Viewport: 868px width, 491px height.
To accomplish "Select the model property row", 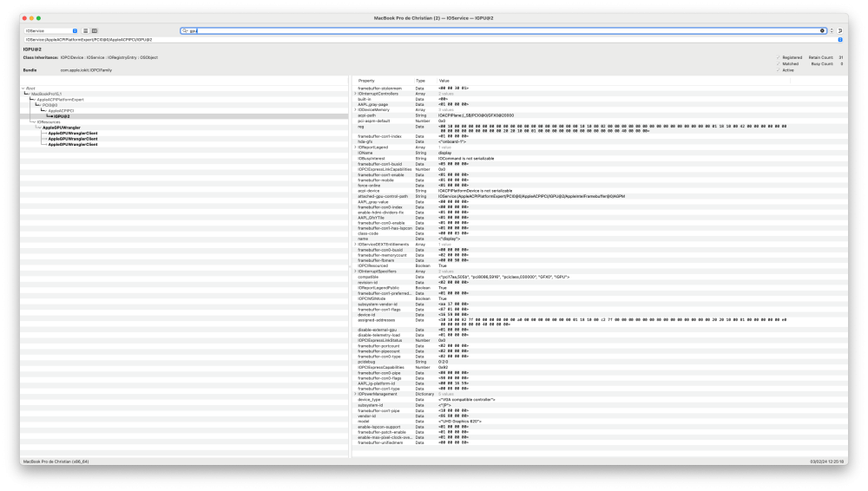I will [x=599, y=422].
